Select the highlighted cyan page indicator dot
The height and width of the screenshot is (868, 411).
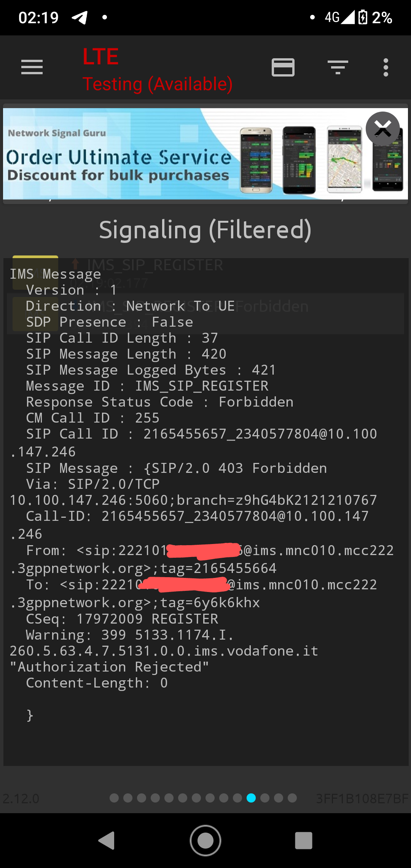coord(251,798)
